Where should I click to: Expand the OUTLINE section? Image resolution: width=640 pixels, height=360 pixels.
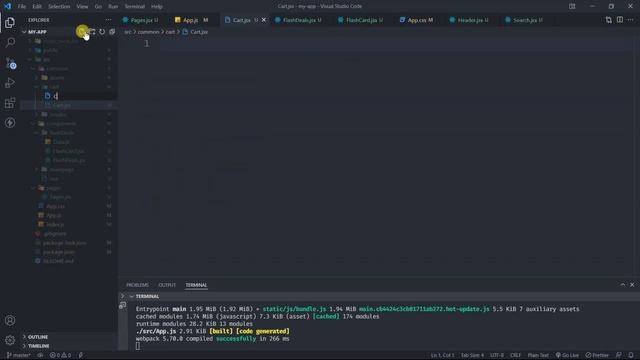(38, 337)
